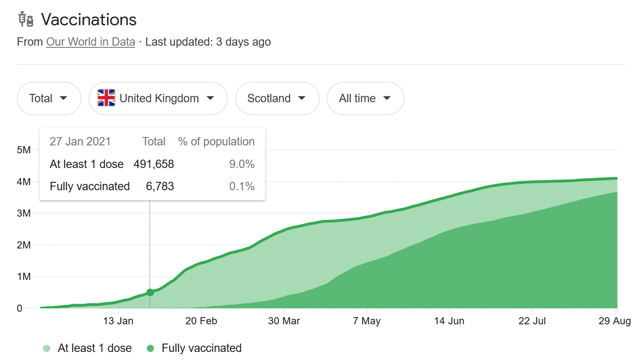Viewport: 644px width, 362px height.
Task: Click the United Kingdom flag icon
Action: tap(106, 98)
